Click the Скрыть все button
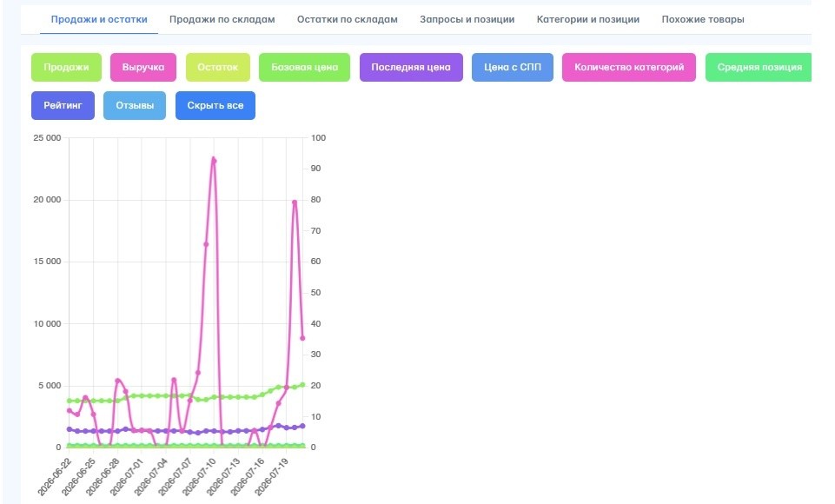Viewport: 835px width, 504px height. pyautogui.click(x=215, y=105)
